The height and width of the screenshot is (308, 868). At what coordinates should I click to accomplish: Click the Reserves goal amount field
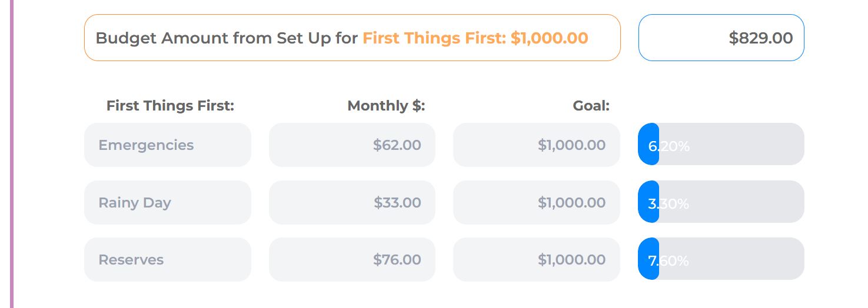click(x=536, y=260)
